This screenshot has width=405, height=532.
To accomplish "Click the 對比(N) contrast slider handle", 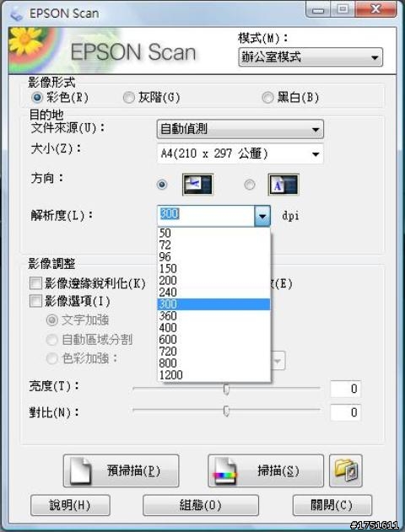I will click(x=226, y=411).
